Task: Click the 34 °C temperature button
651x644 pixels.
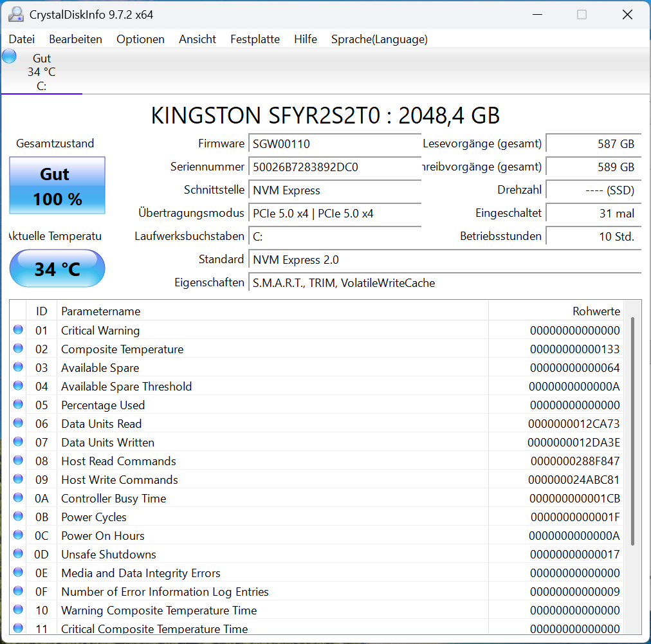Action: [57, 268]
